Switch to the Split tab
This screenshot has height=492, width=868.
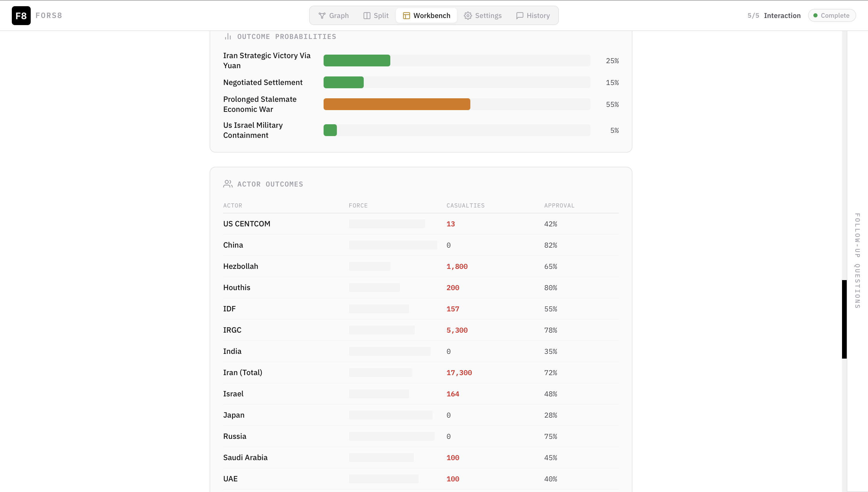point(376,16)
